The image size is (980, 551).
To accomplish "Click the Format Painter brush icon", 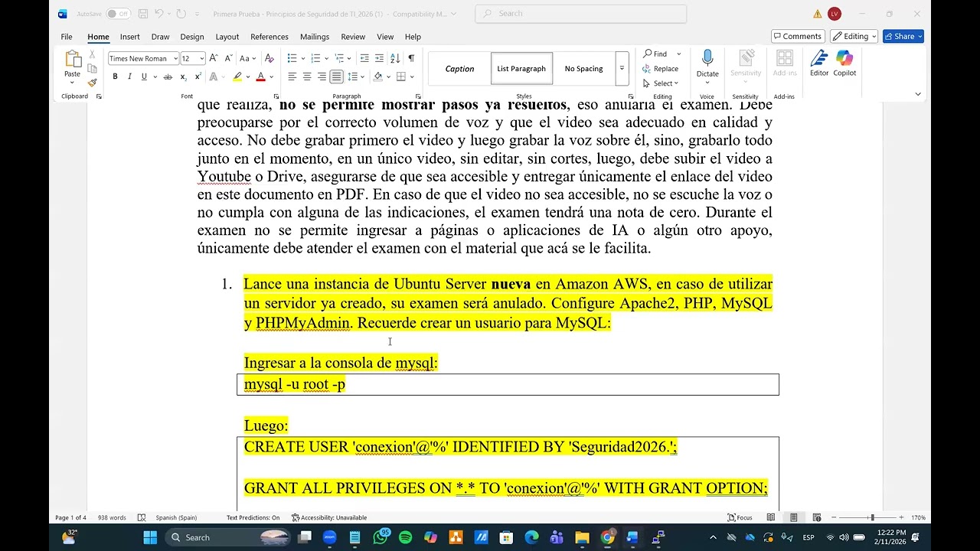I will (x=92, y=83).
